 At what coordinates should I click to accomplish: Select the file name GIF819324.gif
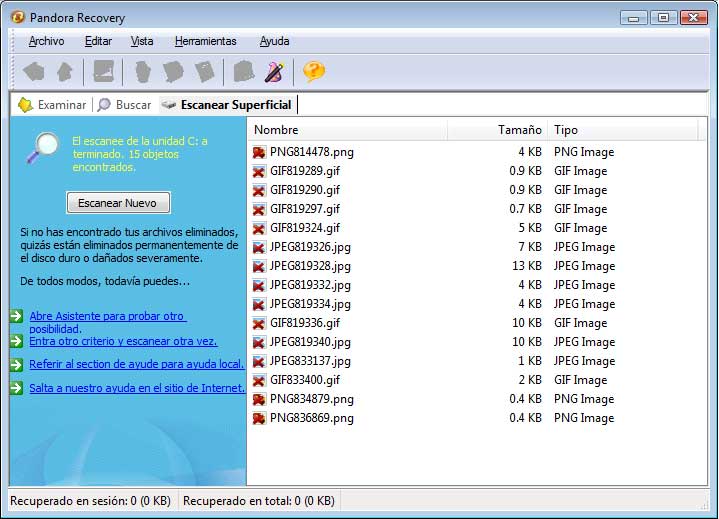pos(305,228)
